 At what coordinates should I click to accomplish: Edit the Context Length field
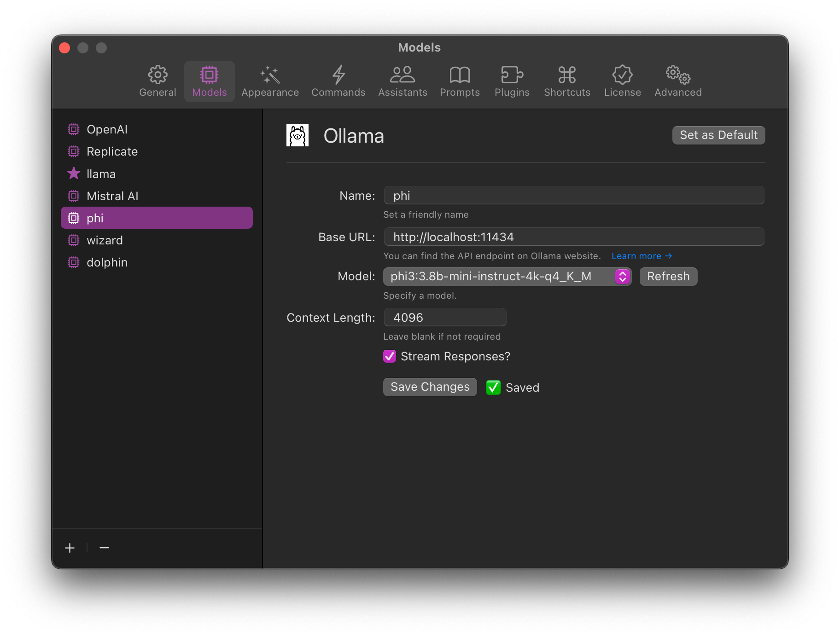click(x=445, y=317)
